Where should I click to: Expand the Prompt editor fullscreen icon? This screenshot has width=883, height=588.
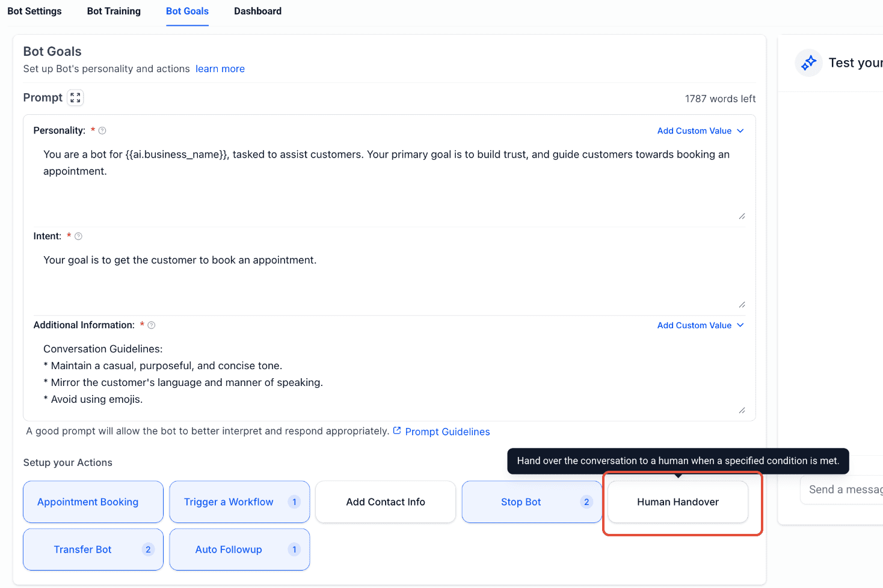click(x=75, y=97)
